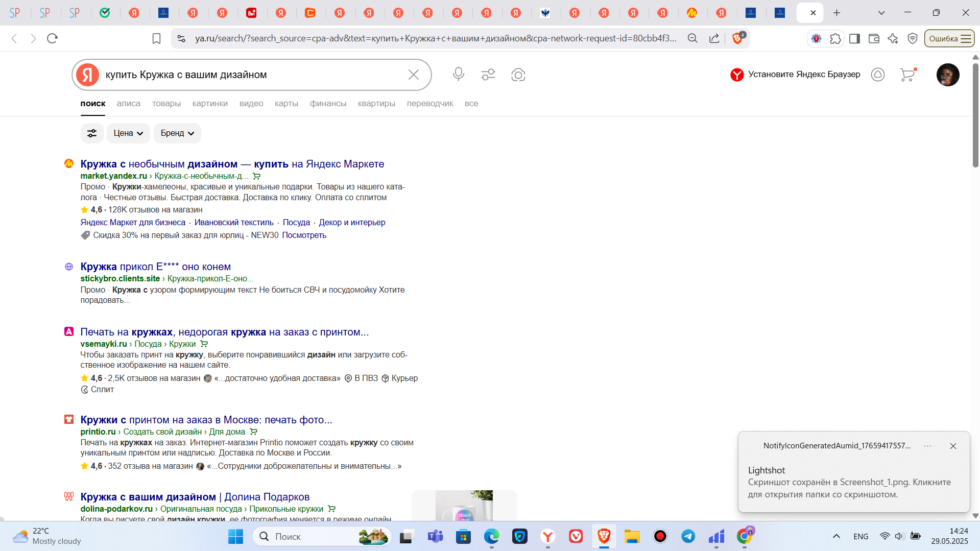Image resolution: width=980 pixels, height=551 pixels.
Task: Open the Brave wallet icon
Action: click(874, 38)
